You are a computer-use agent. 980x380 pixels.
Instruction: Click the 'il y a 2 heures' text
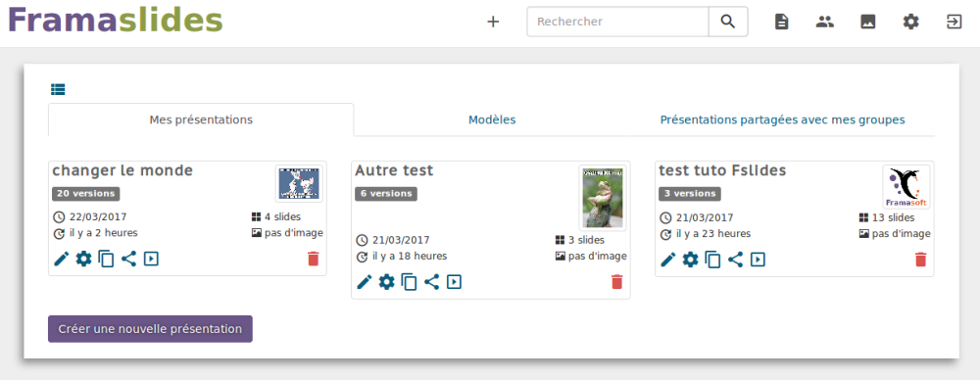pyautogui.click(x=104, y=232)
